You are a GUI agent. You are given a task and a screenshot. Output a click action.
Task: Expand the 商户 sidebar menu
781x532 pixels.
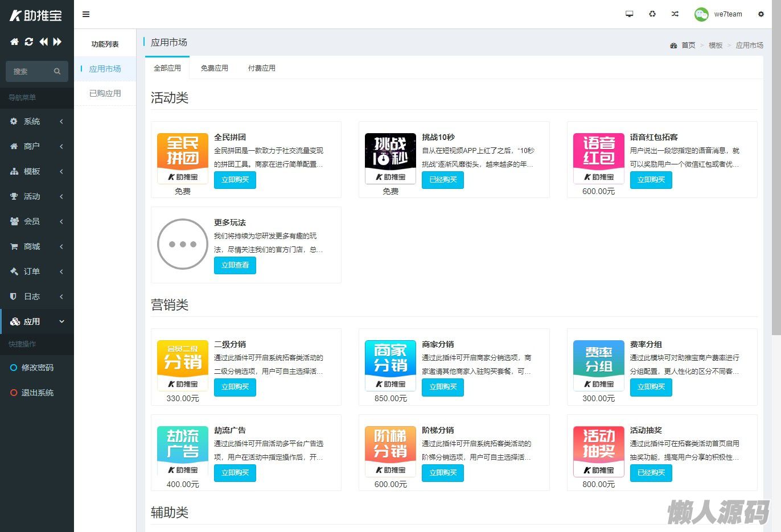(x=36, y=146)
